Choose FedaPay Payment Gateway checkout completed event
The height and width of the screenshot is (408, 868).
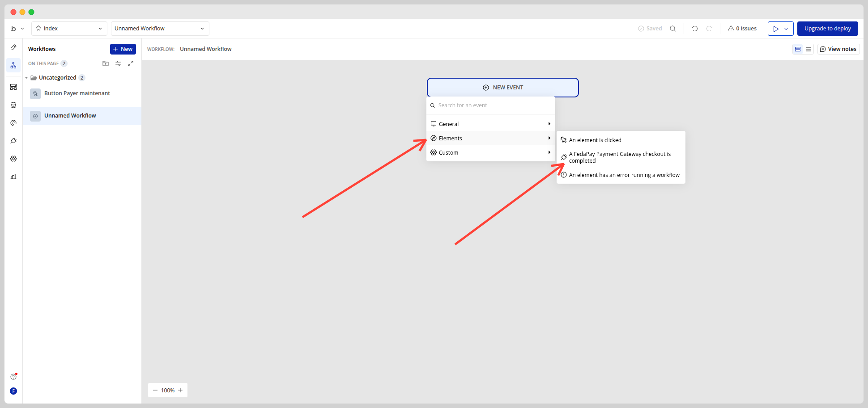pyautogui.click(x=621, y=157)
